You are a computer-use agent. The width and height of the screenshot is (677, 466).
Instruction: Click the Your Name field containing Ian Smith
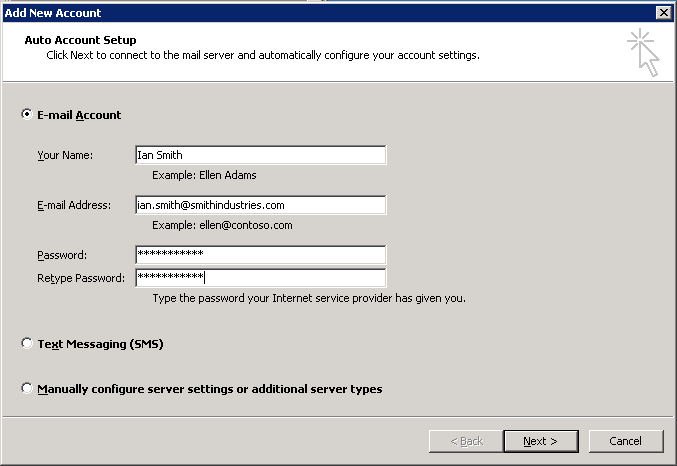click(260, 155)
